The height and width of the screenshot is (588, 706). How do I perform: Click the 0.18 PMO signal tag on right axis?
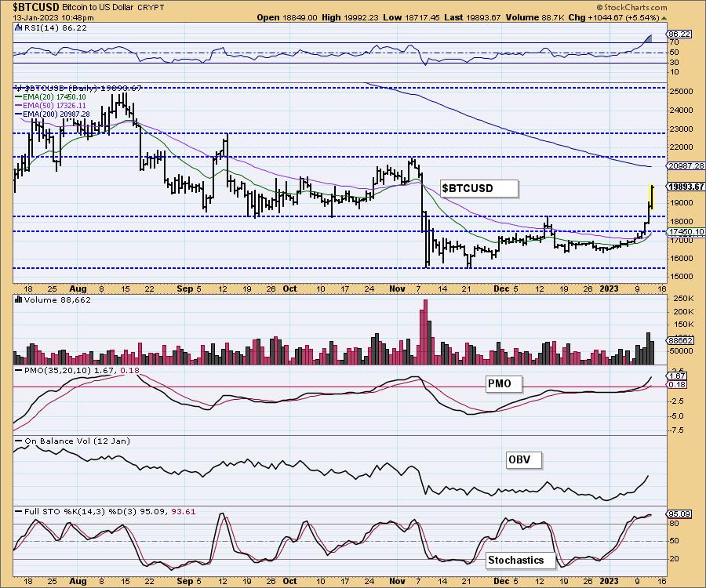click(x=676, y=385)
